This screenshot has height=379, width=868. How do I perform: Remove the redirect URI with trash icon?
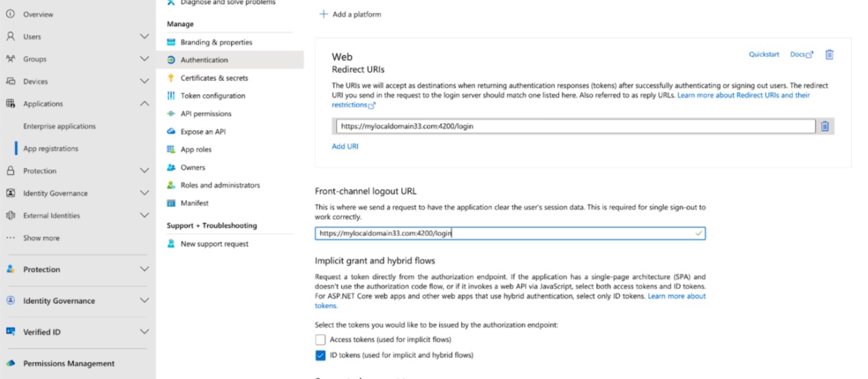point(825,127)
